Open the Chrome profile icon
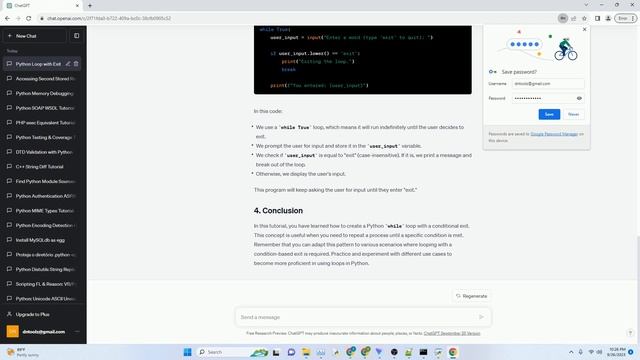Screen dimensions: 640x360 (608, 18)
